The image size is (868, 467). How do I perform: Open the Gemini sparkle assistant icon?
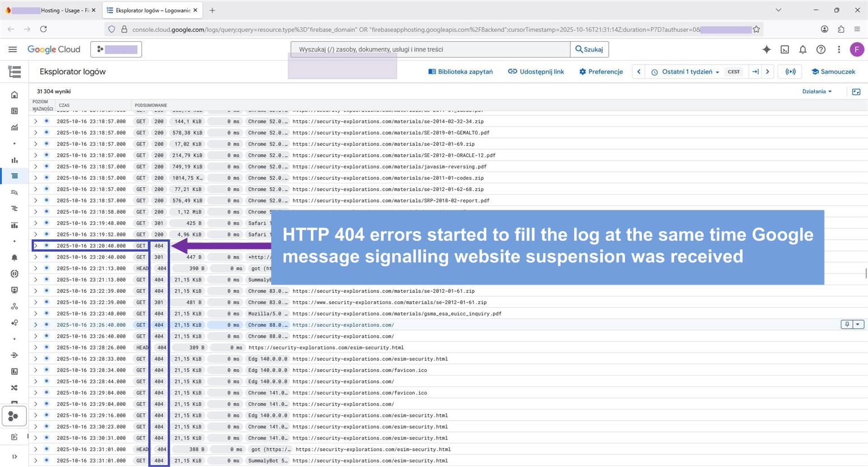[766, 50]
